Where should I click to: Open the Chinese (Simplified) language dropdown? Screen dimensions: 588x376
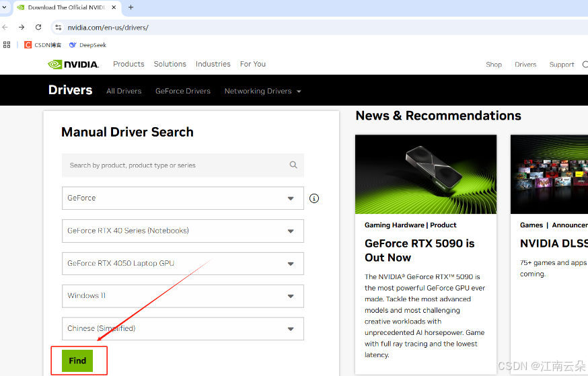(182, 329)
